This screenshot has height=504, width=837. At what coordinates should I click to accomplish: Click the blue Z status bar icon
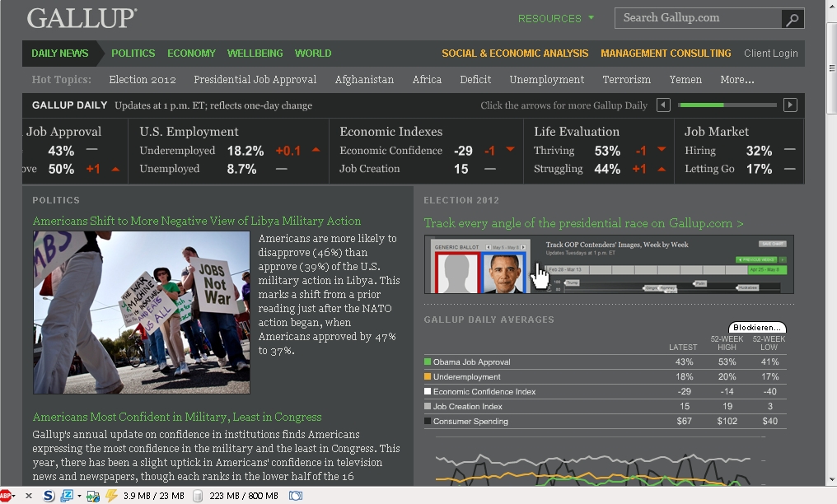67,496
